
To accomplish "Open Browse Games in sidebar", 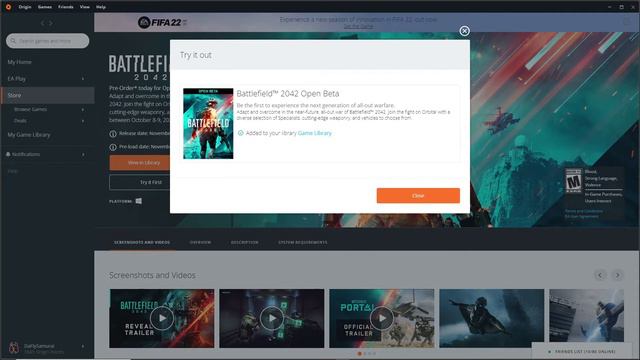I will click(x=30, y=109).
